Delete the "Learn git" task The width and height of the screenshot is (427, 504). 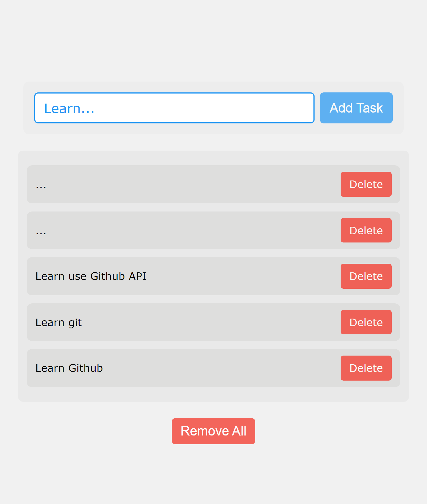[x=366, y=322]
